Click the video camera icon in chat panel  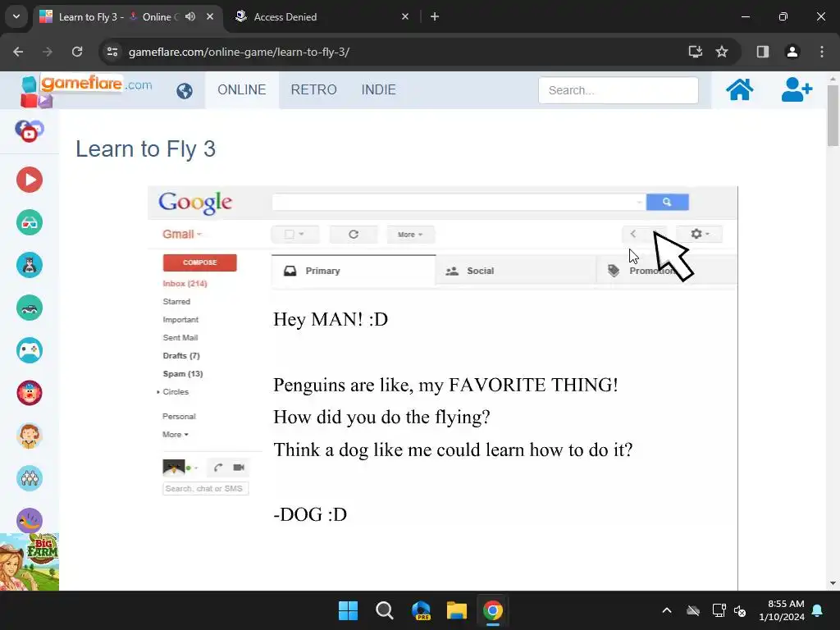pos(239,468)
